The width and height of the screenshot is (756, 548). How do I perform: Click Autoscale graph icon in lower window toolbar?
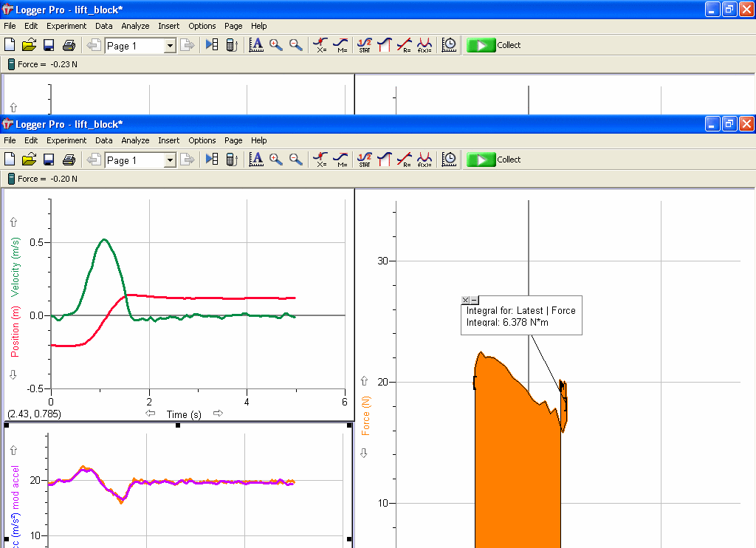pos(256,160)
